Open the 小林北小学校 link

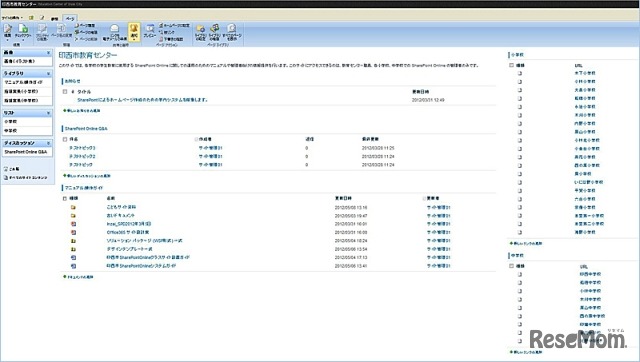point(587,140)
